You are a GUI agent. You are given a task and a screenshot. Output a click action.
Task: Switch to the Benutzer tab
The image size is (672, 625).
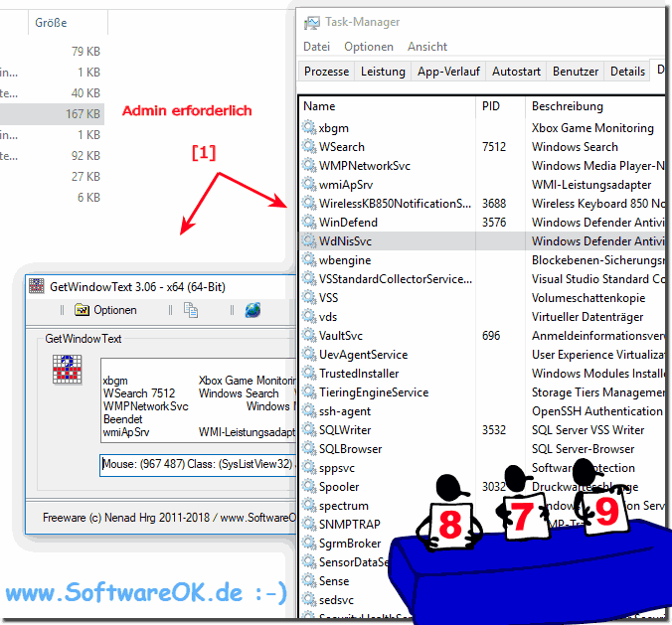pyautogui.click(x=576, y=72)
